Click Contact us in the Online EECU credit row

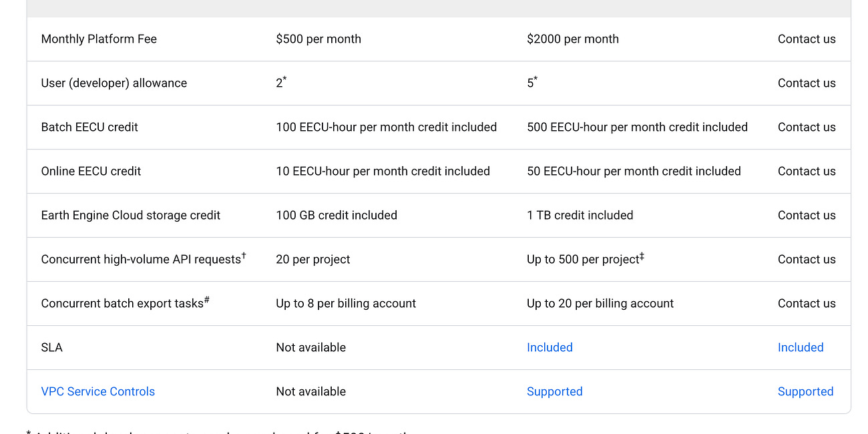[807, 171]
